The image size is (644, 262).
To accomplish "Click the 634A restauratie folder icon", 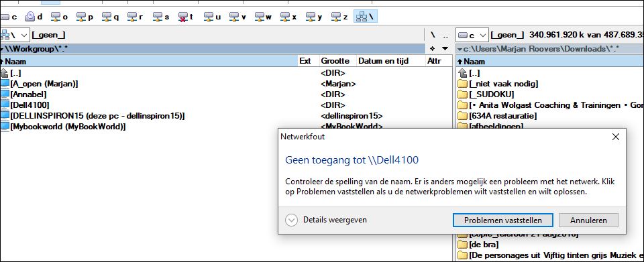I will (462, 116).
